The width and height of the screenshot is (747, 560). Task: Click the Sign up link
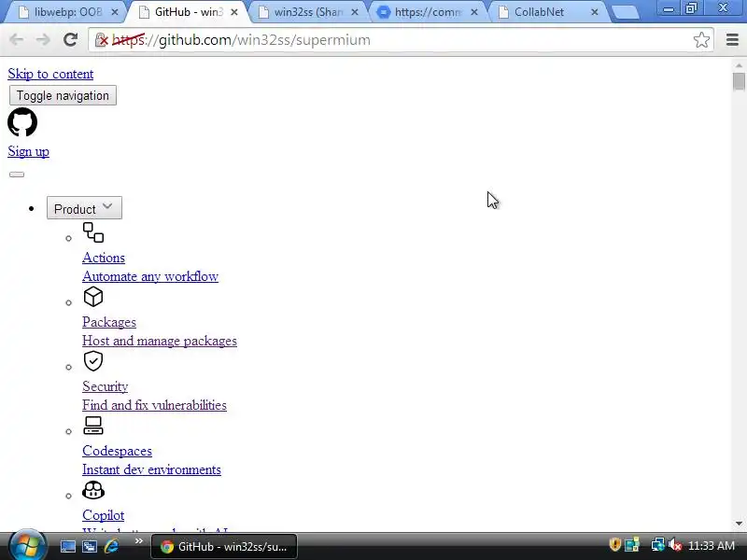(29, 151)
